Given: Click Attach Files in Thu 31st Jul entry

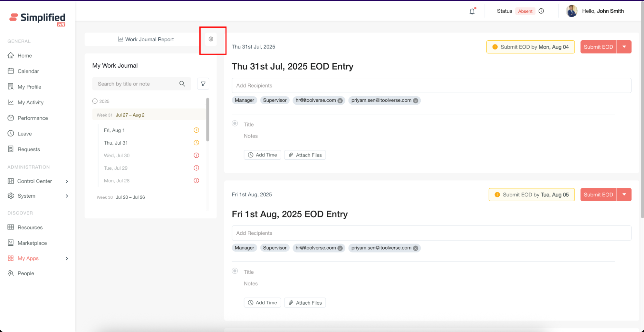Looking at the screenshot, I should click(305, 155).
